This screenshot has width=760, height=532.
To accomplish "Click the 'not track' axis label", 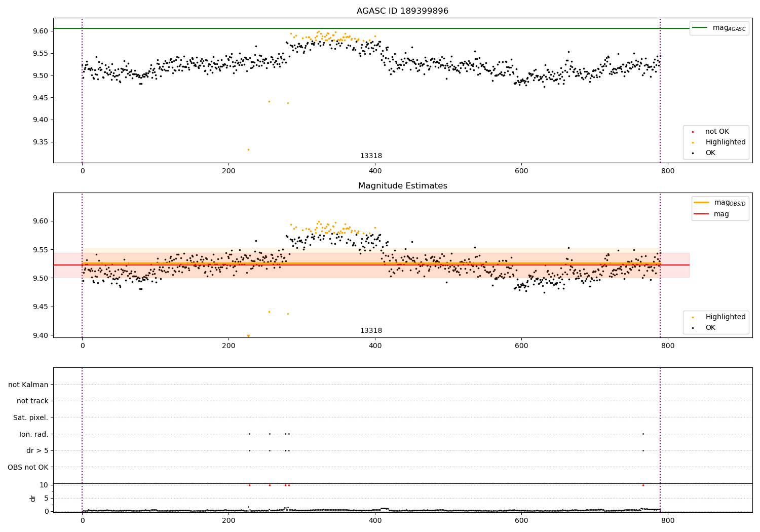I will pos(32,401).
